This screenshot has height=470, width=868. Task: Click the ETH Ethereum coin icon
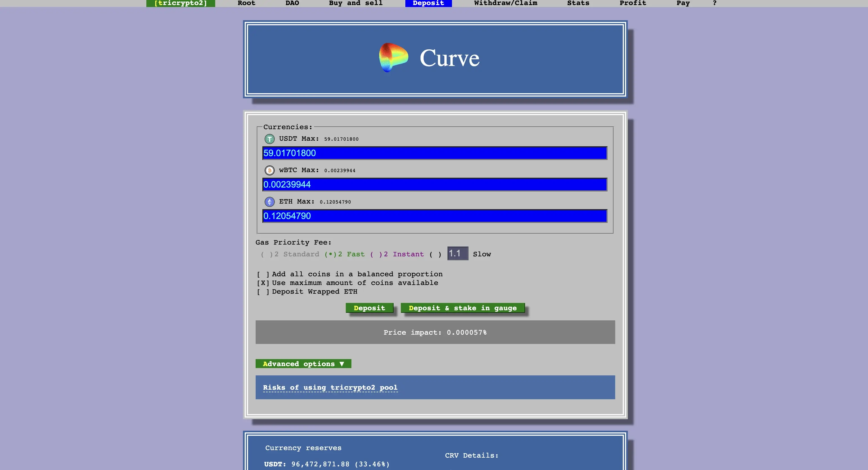[269, 202]
